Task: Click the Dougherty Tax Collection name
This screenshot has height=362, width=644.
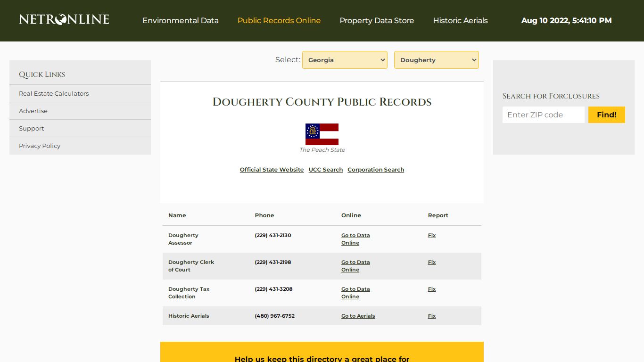Action: click(x=189, y=293)
